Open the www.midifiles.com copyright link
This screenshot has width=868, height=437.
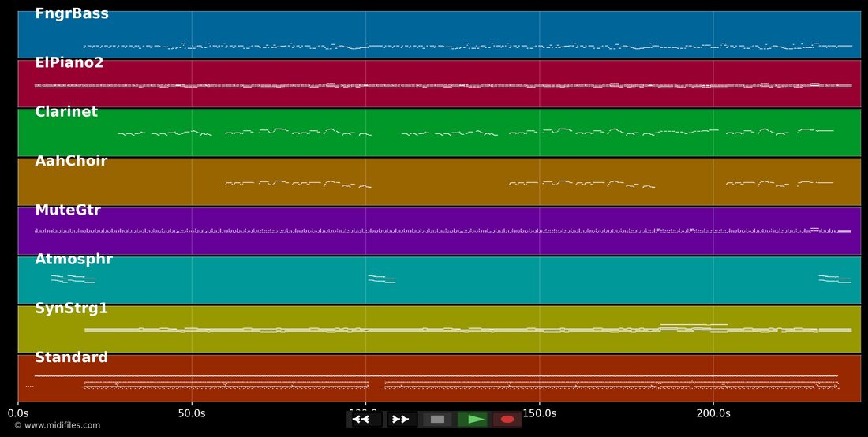coord(57,425)
